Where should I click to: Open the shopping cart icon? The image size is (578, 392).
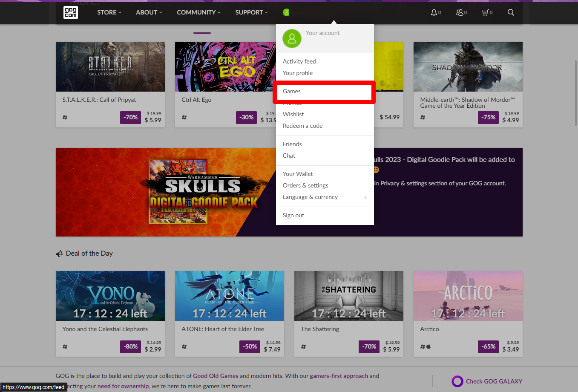pyautogui.click(x=485, y=12)
